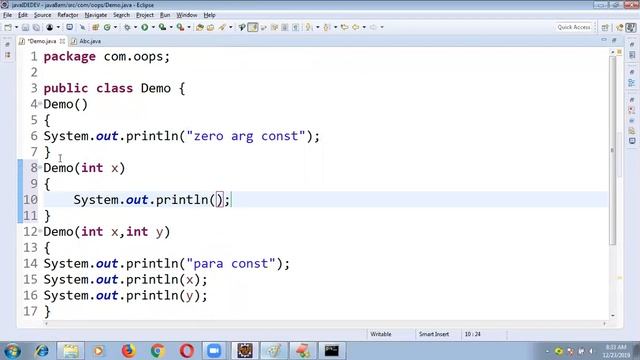This screenshot has height=360, width=640.
Task: Click the Open Type toolbar icon
Action: coord(200,27)
